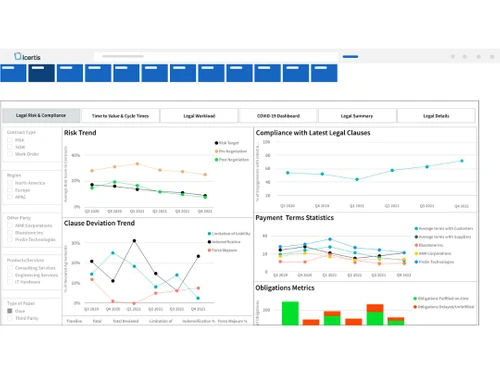The image size is (500, 375).
Task: Check the Third Party paper box
Action: [x=10, y=318]
